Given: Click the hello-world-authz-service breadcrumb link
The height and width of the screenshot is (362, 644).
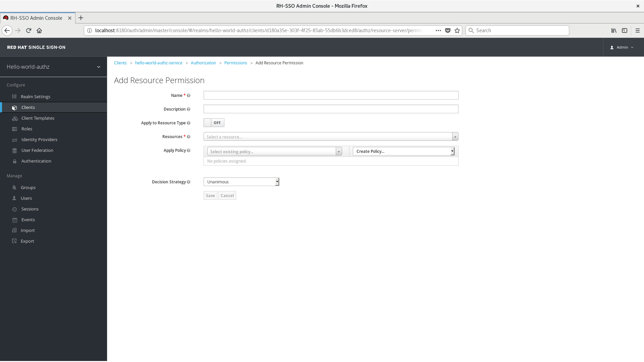Looking at the screenshot, I should point(159,62).
